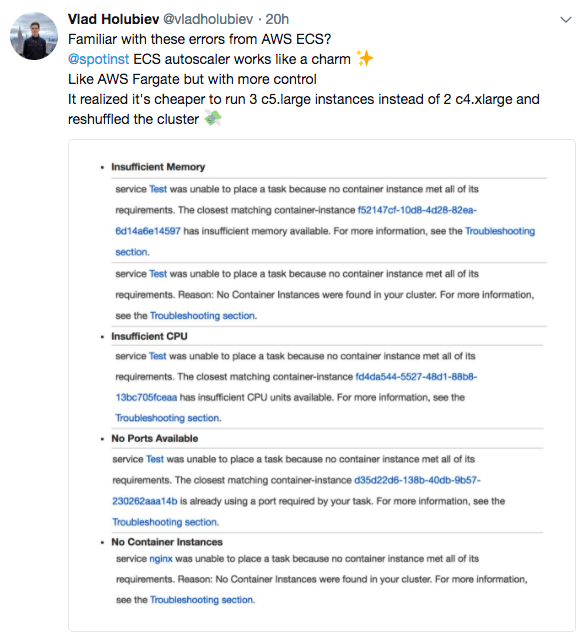The width and height of the screenshot is (583, 638).
Task: Expand the tweet options chevron
Action: tap(566, 20)
